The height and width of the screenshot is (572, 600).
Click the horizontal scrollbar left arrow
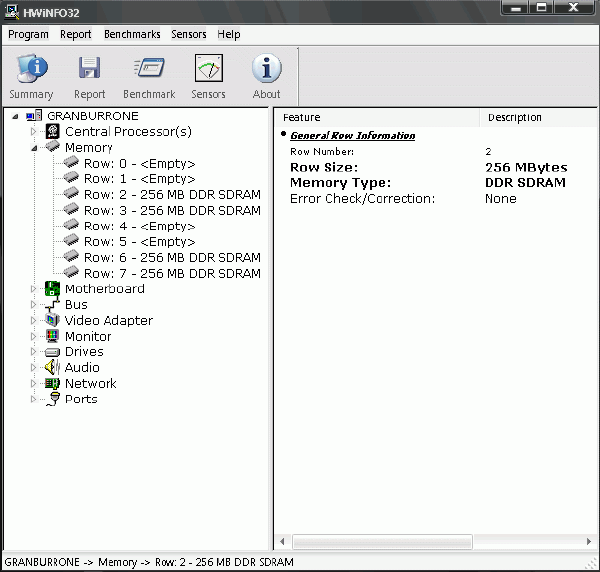coord(282,541)
